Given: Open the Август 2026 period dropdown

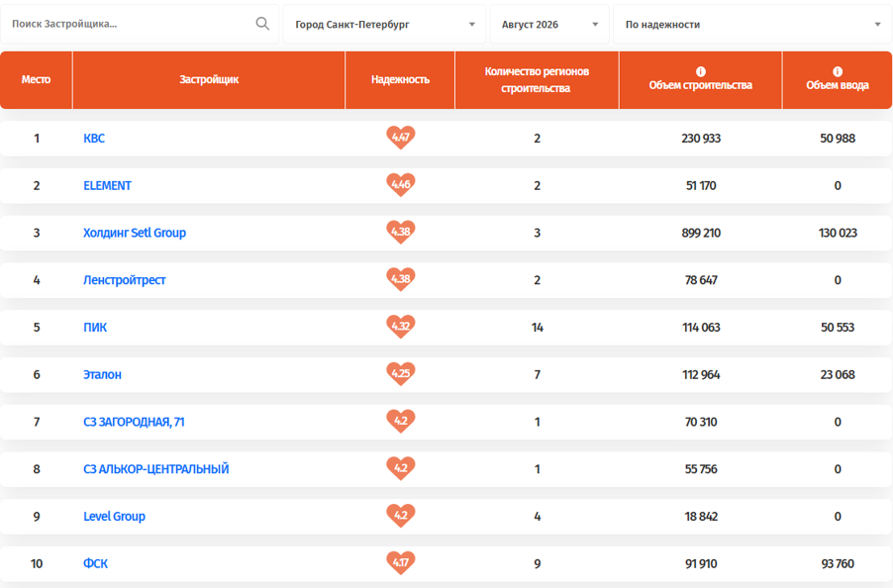Looking at the screenshot, I should tap(549, 25).
